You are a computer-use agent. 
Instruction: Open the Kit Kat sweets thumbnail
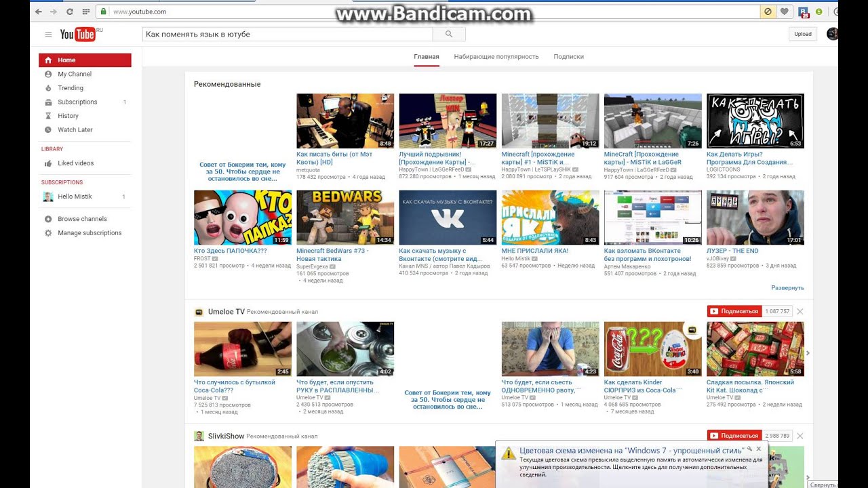755,349
